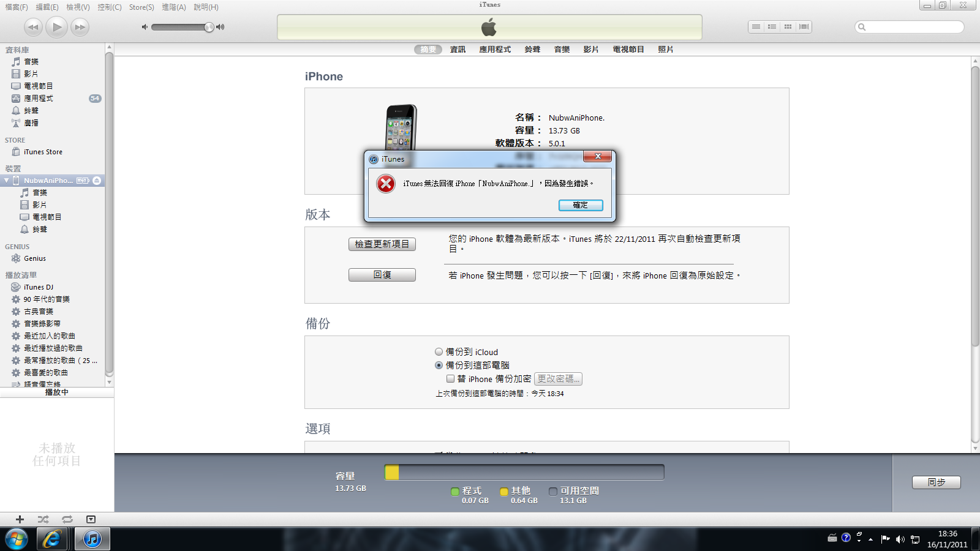This screenshot has height=551, width=980.
Task: Open the 編輯(E) menu
Action: [x=47, y=7]
